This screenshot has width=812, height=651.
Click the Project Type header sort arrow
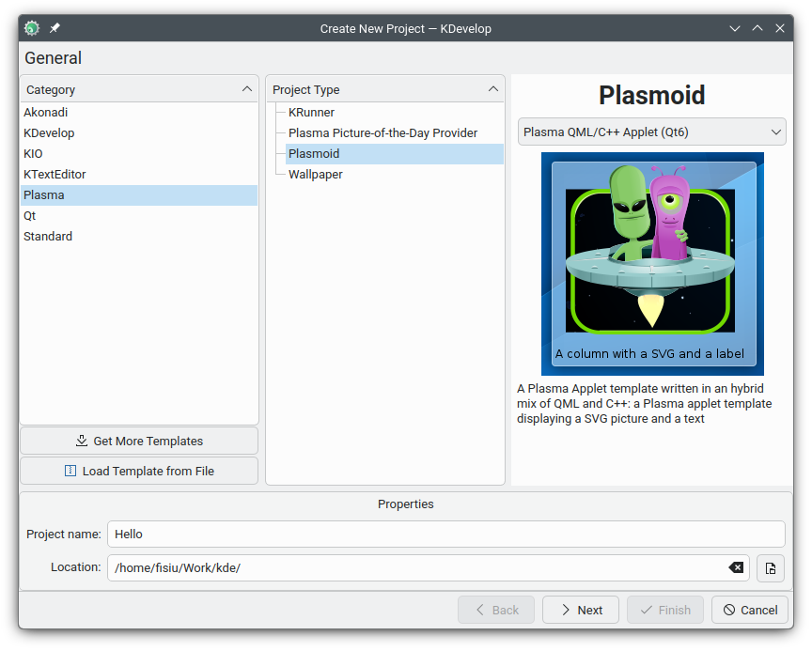pyautogui.click(x=493, y=89)
